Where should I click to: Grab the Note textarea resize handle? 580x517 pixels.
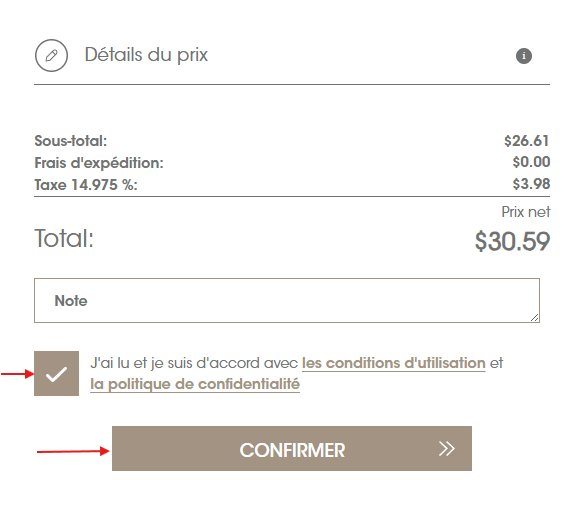pyautogui.click(x=535, y=318)
